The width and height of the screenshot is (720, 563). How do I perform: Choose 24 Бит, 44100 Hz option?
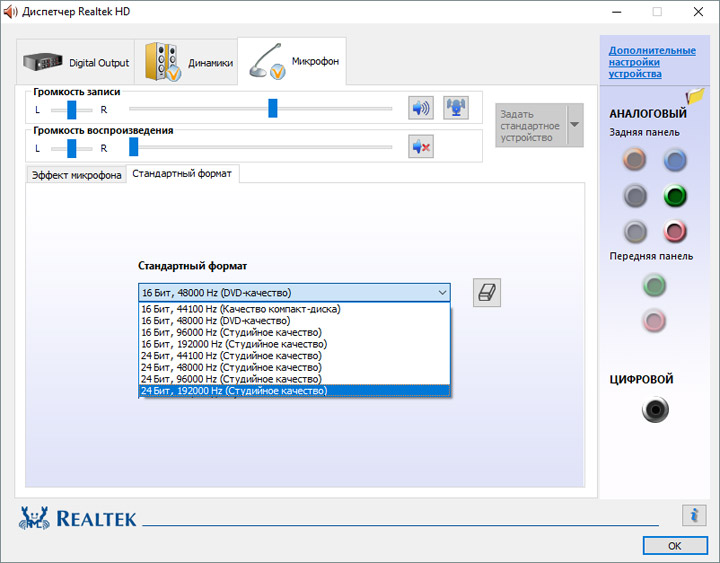294,356
